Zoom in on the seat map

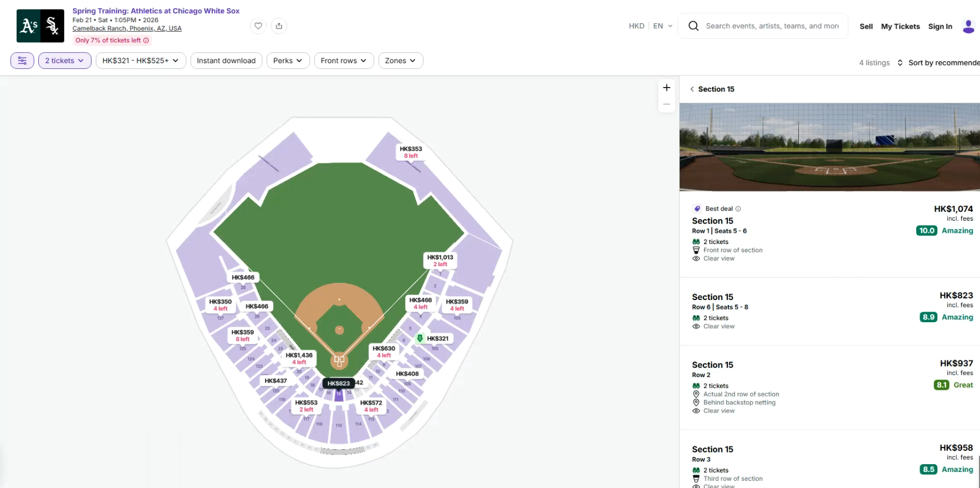(x=666, y=88)
